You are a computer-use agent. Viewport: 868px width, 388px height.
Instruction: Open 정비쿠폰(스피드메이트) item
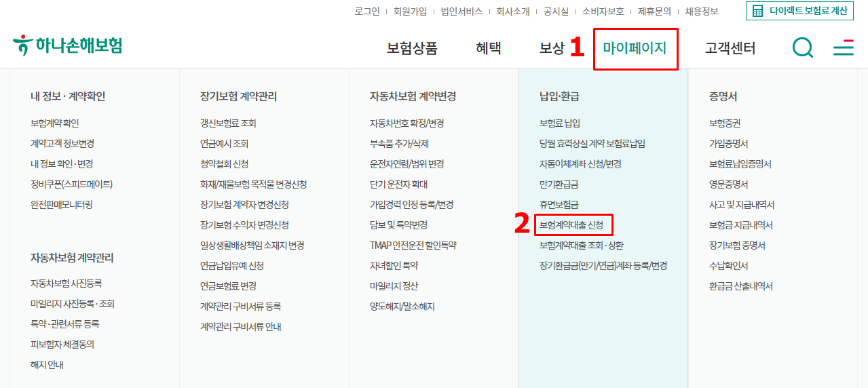71,185
